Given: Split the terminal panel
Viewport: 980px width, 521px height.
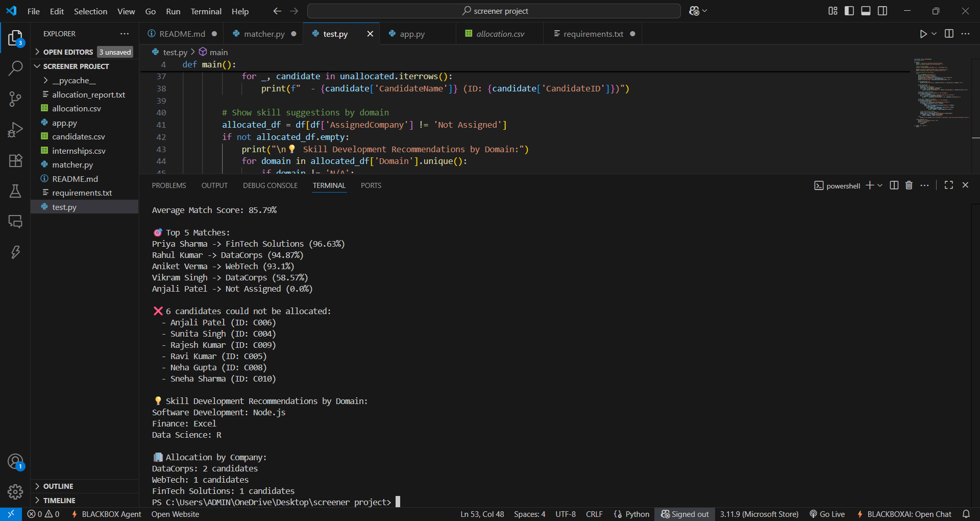Looking at the screenshot, I should point(894,185).
